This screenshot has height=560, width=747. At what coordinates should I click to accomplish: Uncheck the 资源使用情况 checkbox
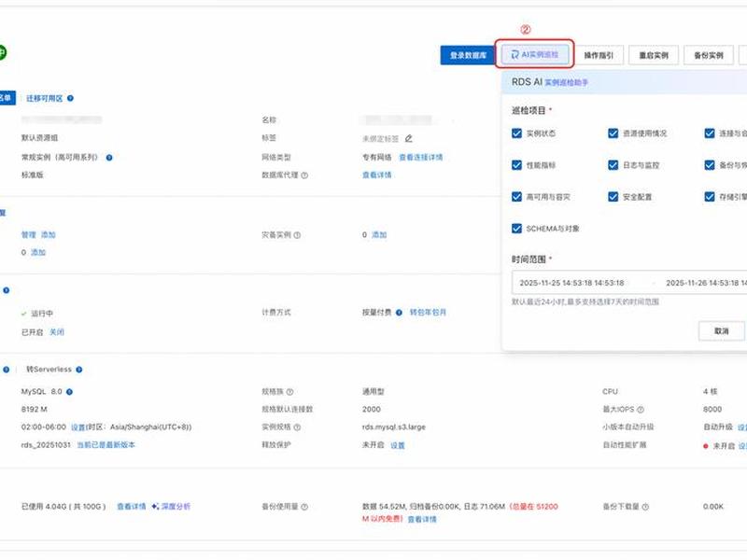point(613,133)
